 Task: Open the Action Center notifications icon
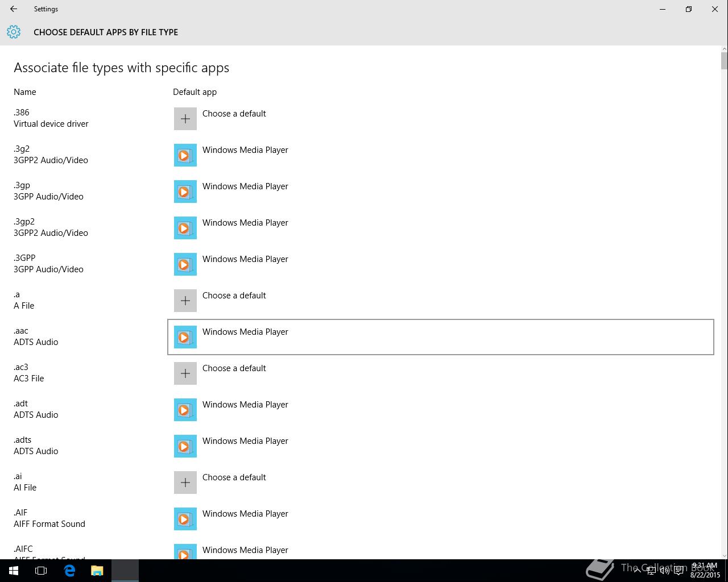tap(679, 571)
